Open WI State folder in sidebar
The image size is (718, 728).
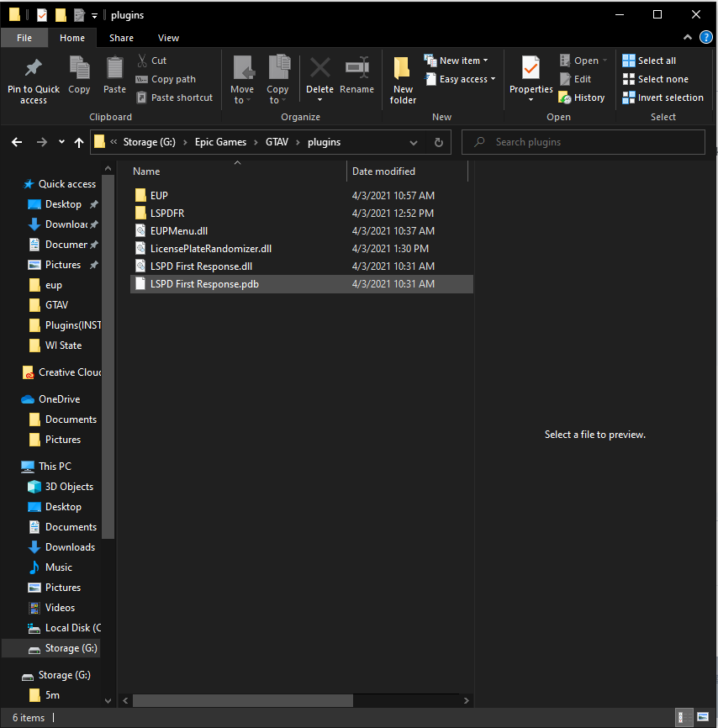pos(55,346)
